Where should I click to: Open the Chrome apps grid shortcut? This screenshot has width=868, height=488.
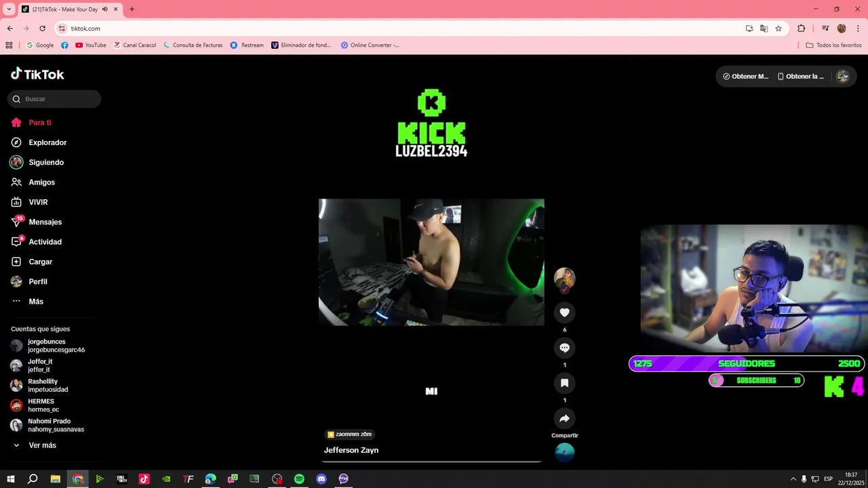(x=9, y=45)
